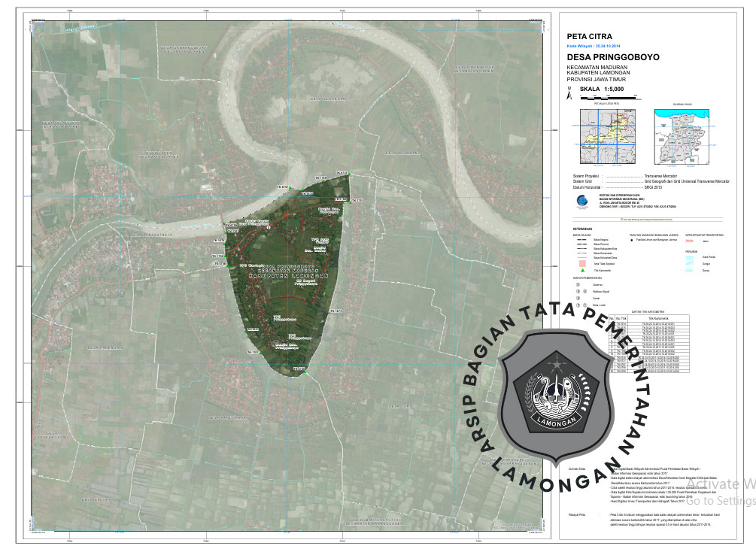Select the red Jalan legend symbol
Screen dimensions: 756x552
tap(690, 241)
